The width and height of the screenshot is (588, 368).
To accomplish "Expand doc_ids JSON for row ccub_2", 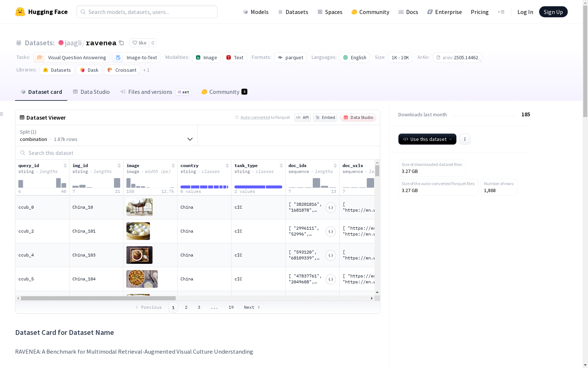I will [331, 231].
